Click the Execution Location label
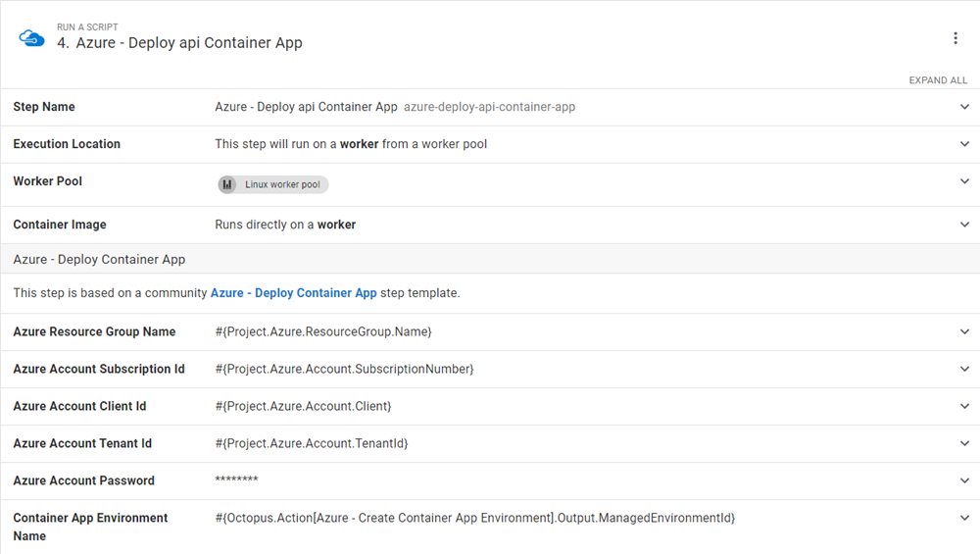The height and width of the screenshot is (554, 980). (67, 144)
